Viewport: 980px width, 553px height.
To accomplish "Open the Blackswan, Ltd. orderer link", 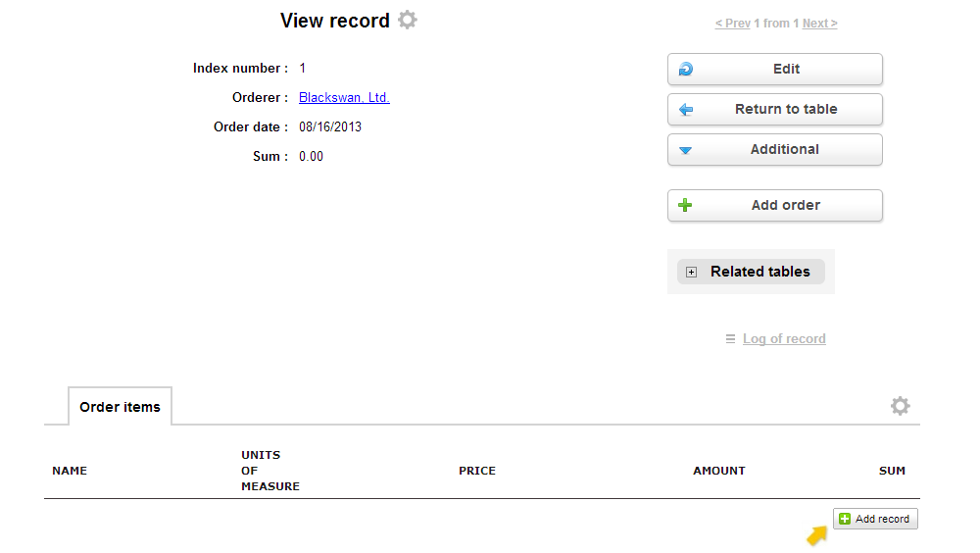I will point(344,98).
